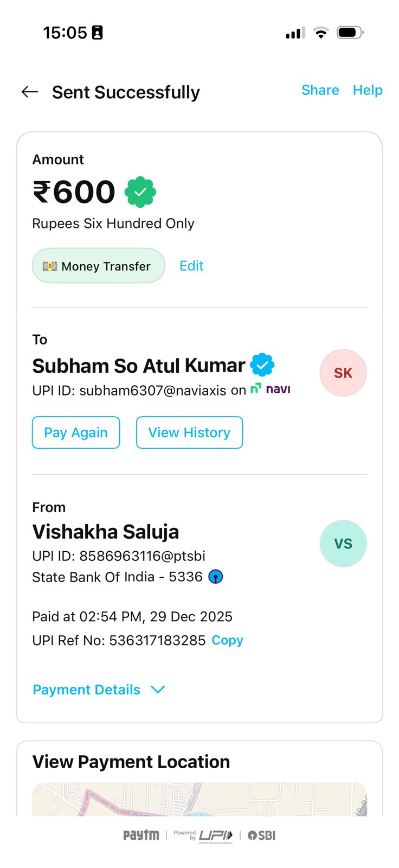The image size is (399, 868).
Task: Open View History for this recipient
Action: click(189, 432)
